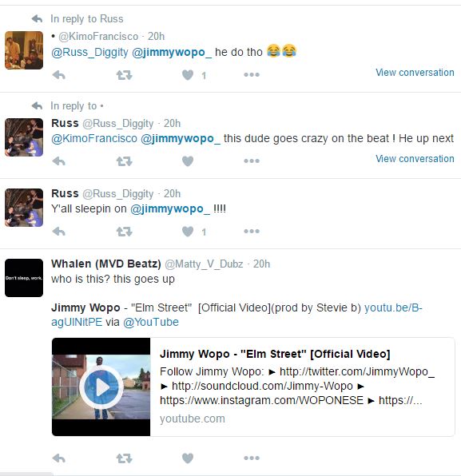This screenshot has height=476, width=461.
Task: Open Whalen's "Don't sleep, work" profile picture
Action: click(x=24, y=278)
